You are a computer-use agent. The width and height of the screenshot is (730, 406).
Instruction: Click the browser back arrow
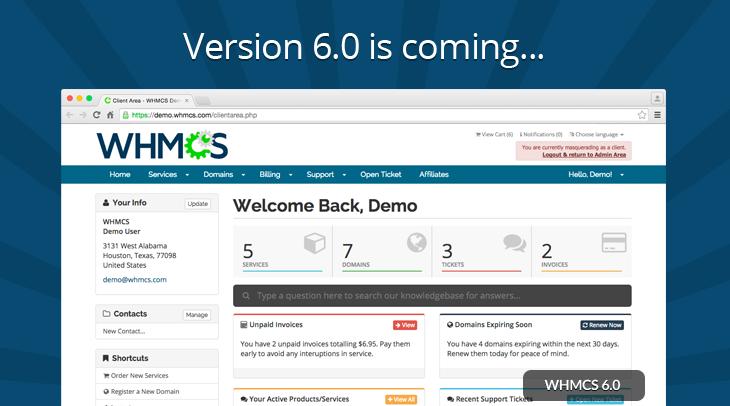click(70, 115)
